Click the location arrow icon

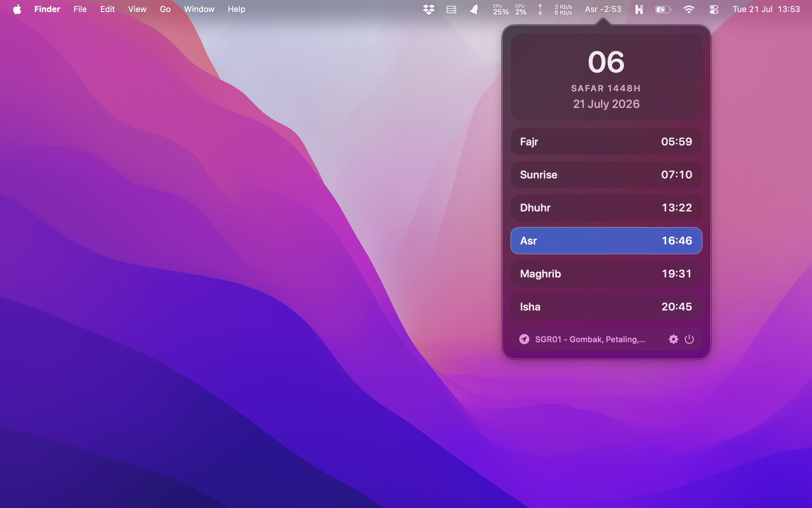tap(524, 339)
